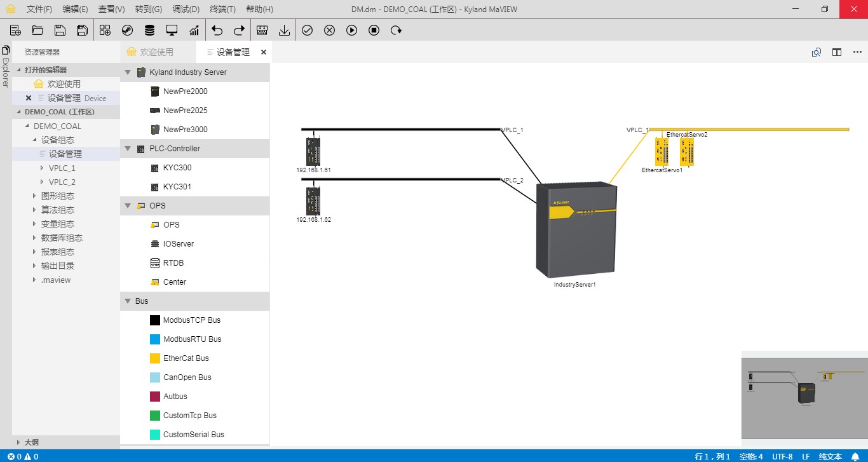Expand the VPLC_1 tree node
The image size is (868, 462).
coord(42,168)
